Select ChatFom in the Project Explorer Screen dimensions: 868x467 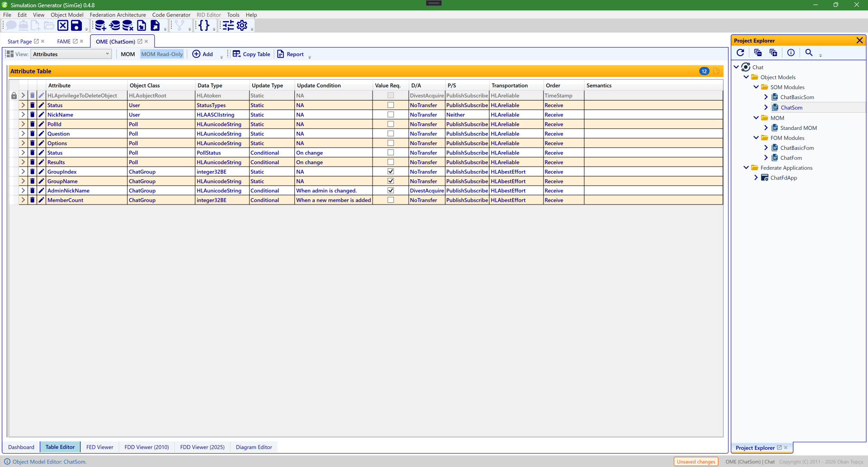pyautogui.click(x=791, y=157)
